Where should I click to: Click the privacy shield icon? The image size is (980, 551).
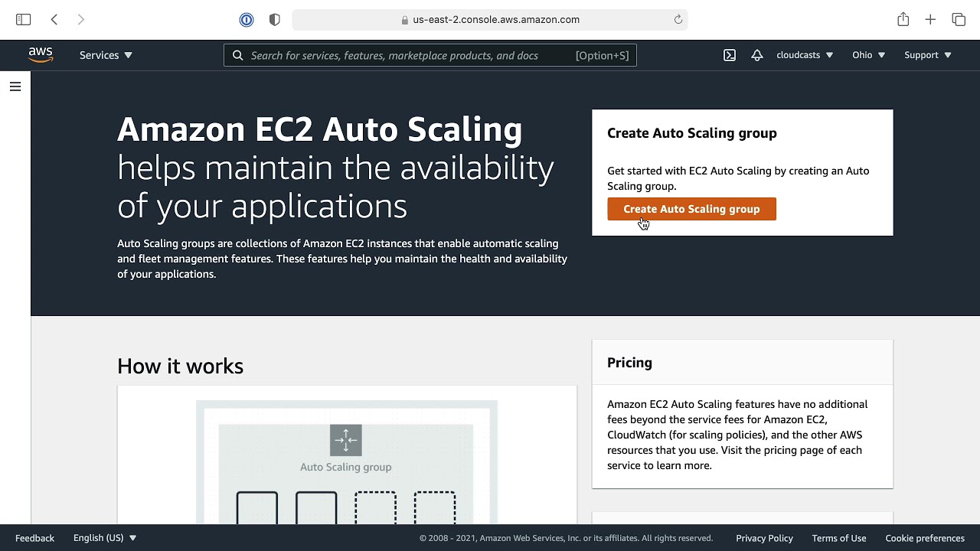(x=275, y=20)
